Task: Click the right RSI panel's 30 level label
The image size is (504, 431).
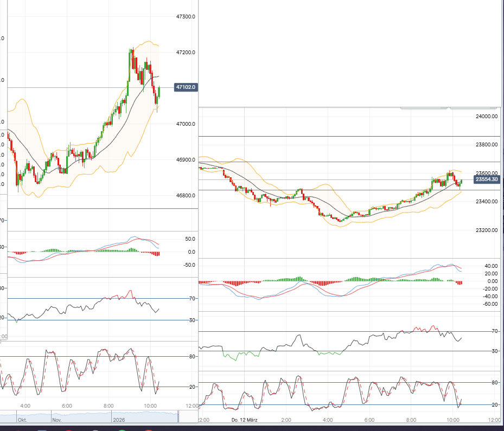Action: pos(494,351)
